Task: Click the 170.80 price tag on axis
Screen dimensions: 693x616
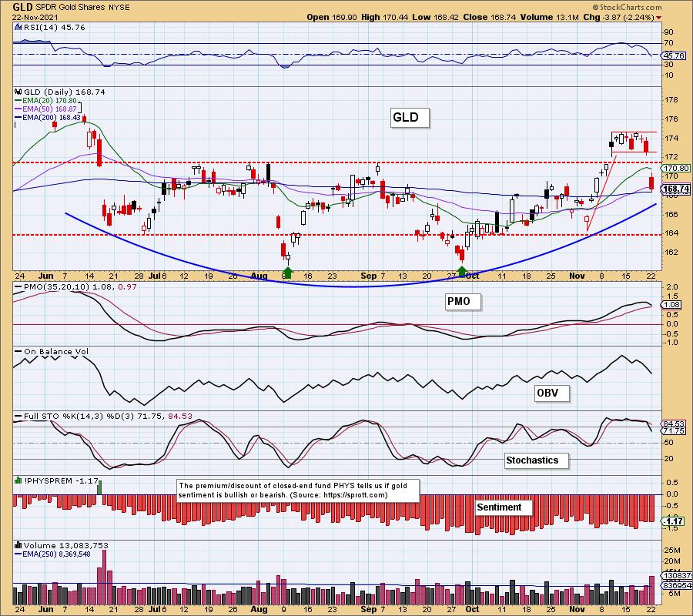Action: [676, 169]
